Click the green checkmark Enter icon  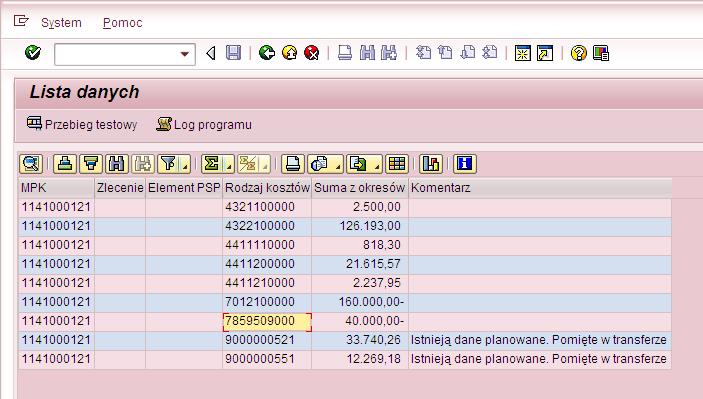pyautogui.click(x=33, y=53)
